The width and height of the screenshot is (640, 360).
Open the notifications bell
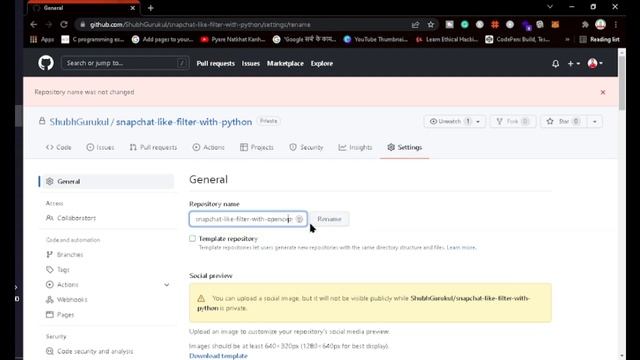pos(556,64)
